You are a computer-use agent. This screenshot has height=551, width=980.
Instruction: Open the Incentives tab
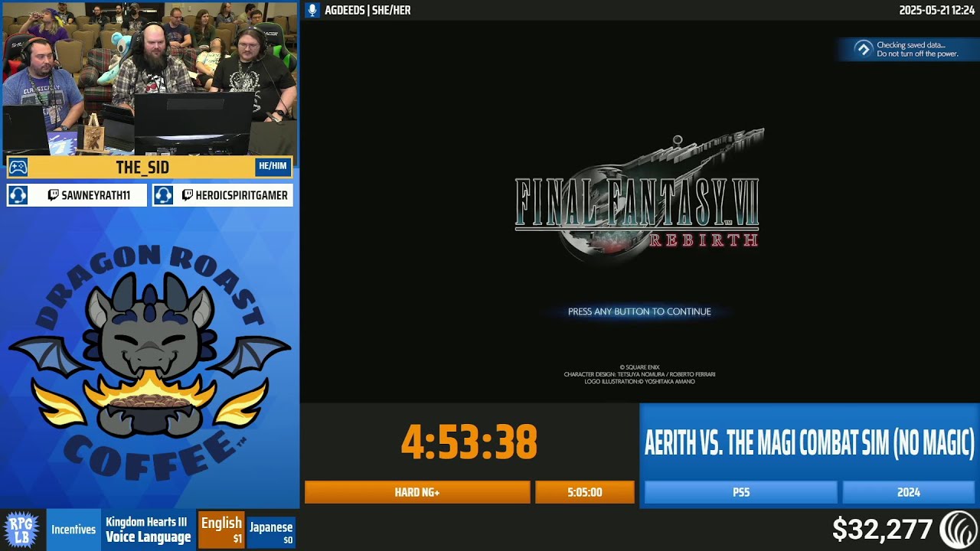coord(73,530)
